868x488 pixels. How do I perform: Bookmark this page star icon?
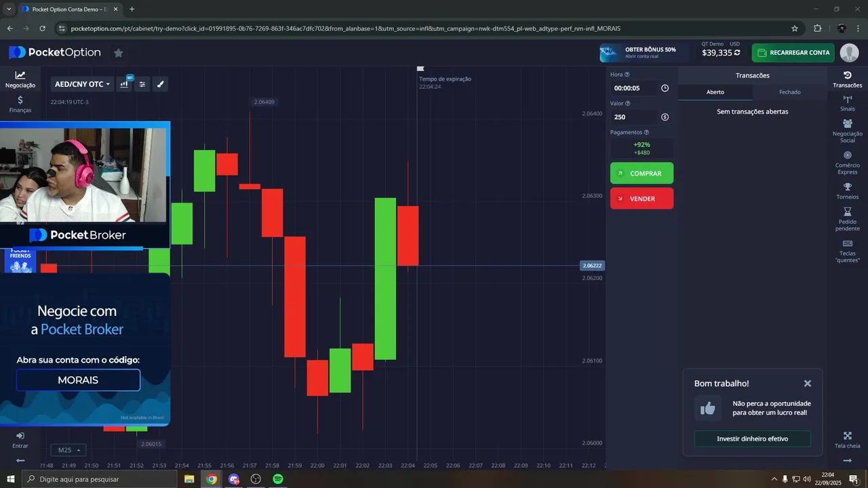[x=795, y=28]
